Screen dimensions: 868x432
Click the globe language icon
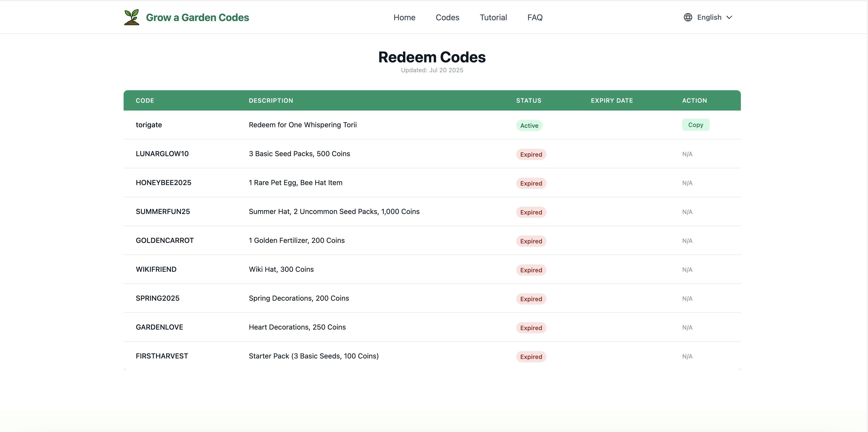pyautogui.click(x=688, y=17)
